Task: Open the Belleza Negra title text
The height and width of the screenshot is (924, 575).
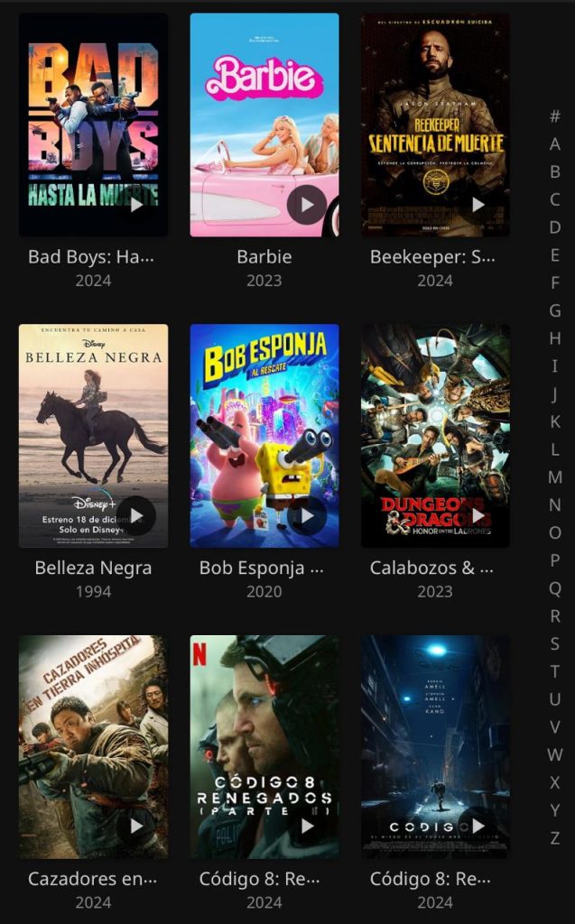Action: (x=93, y=568)
